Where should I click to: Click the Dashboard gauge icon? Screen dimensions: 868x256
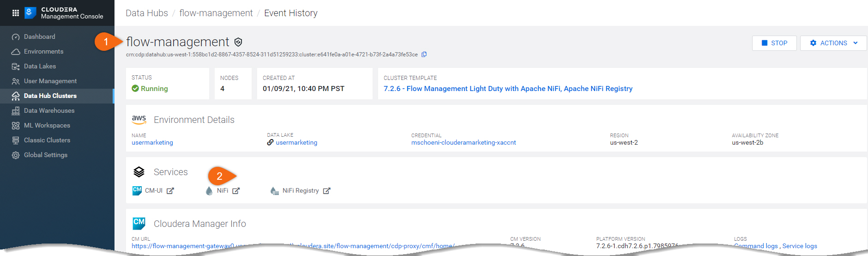click(x=16, y=37)
